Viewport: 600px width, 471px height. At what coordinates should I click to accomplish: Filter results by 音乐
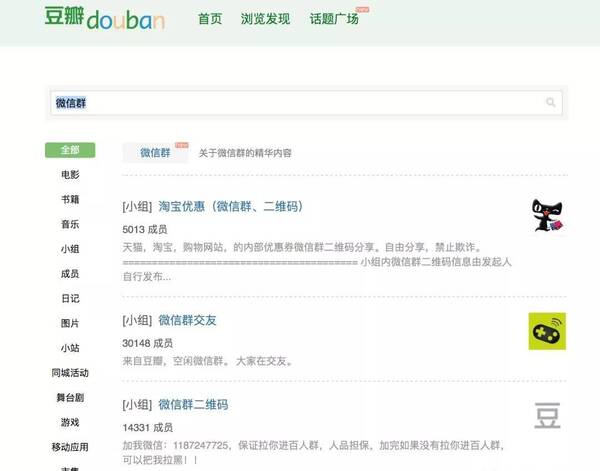click(x=70, y=224)
